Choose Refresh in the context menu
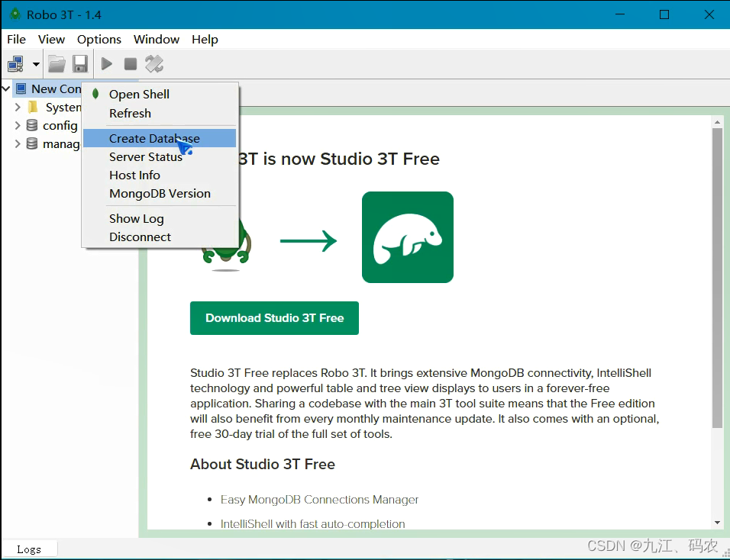 [160, 114]
